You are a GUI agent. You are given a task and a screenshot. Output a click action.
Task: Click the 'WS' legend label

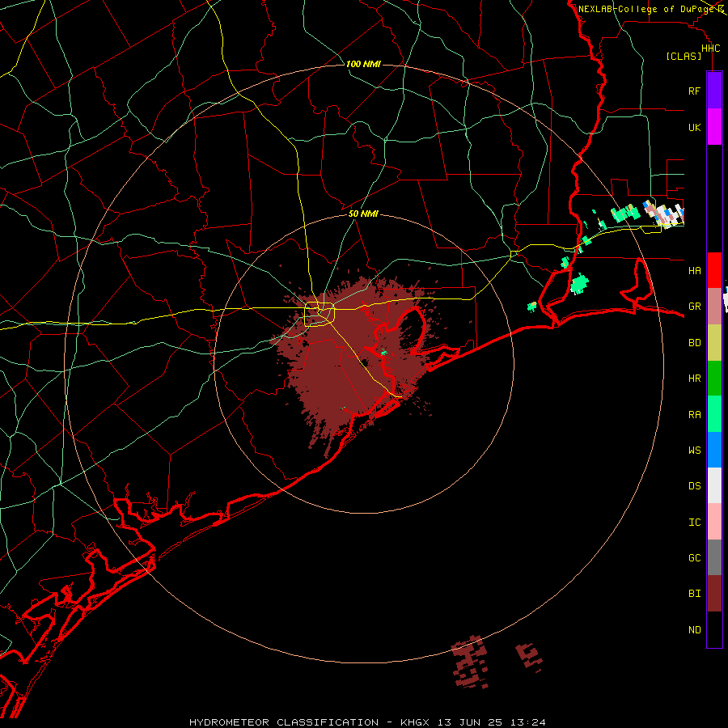point(694,450)
